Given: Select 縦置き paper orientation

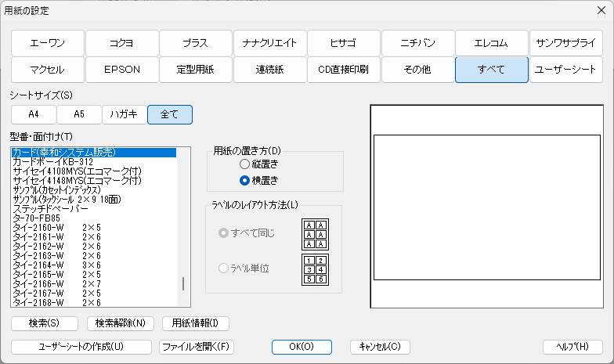Looking at the screenshot, I should coord(245,164).
